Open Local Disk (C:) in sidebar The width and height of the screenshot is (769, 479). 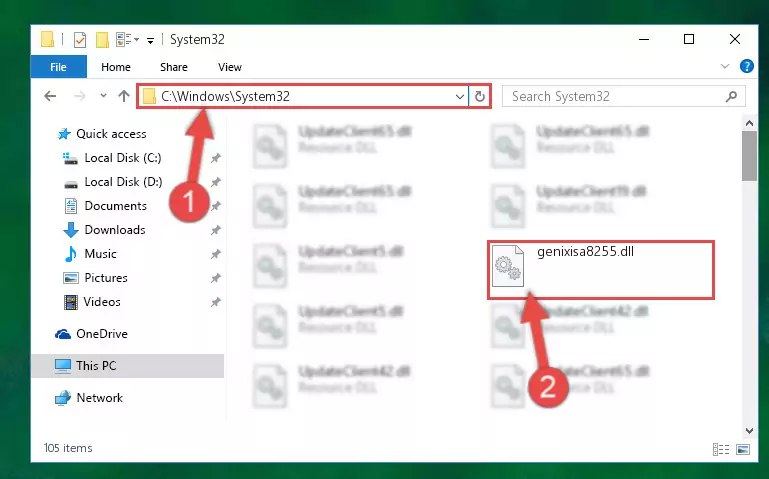[123, 158]
